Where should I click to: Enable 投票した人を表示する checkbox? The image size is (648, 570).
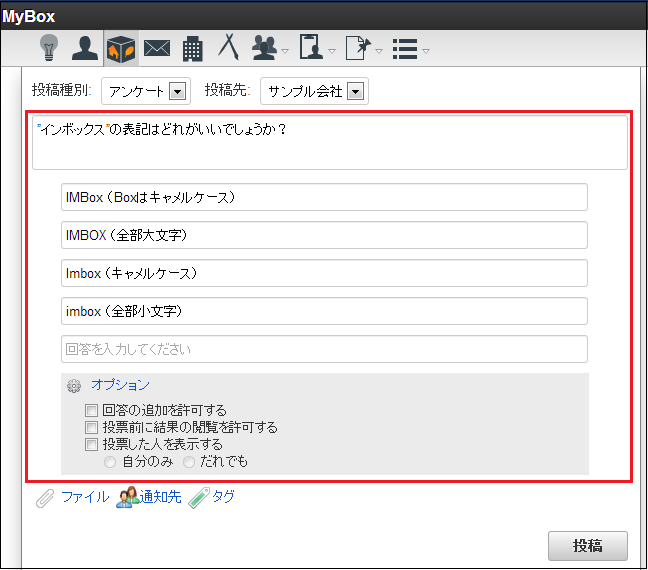click(x=91, y=444)
